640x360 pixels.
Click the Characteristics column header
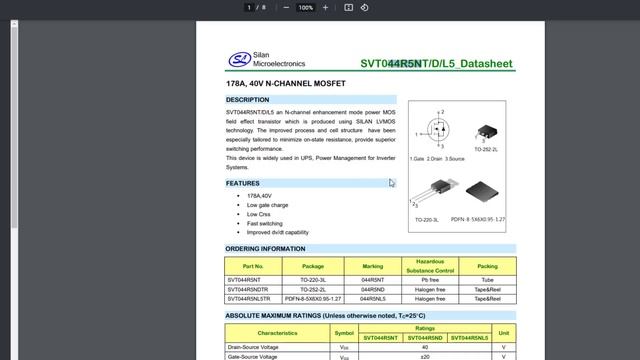(277, 333)
